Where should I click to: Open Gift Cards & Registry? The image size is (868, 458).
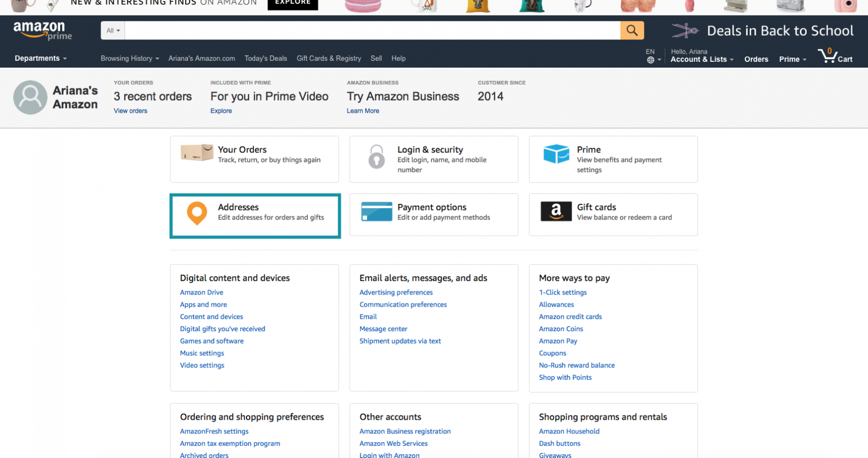(x=329, y=59)
